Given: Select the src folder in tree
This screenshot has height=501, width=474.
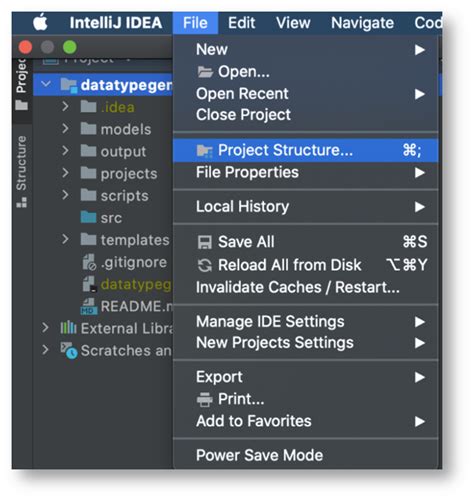Looking at the screenshot, I should pyautogui.click(x=101, y=218).
